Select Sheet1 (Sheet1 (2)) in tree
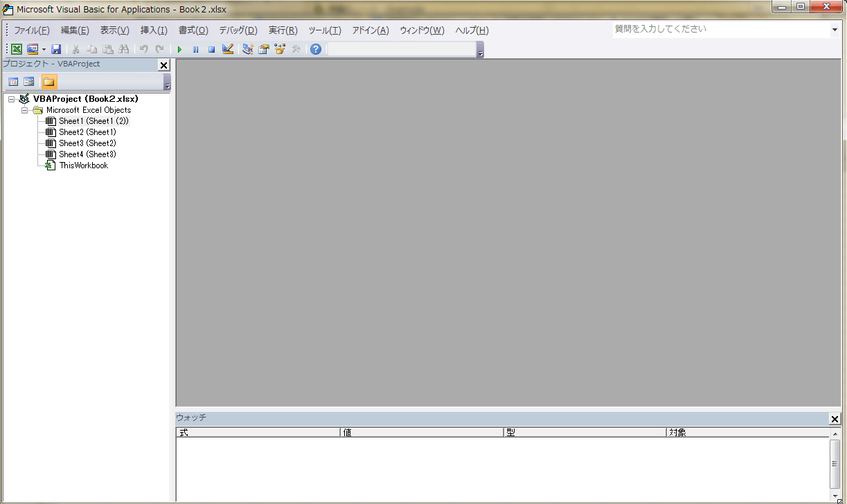The height and width of the screenshot is (504, 847). [x=93, y=121]
